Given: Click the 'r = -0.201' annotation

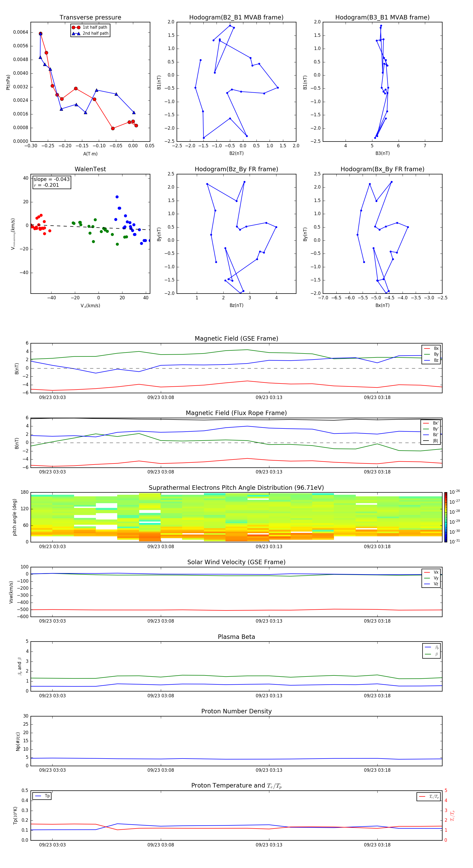Looking at the screenshot, I should [x=47, y=185].
